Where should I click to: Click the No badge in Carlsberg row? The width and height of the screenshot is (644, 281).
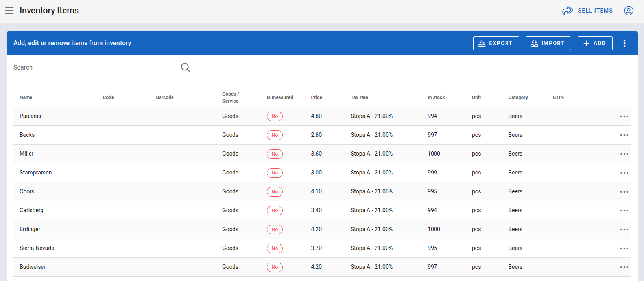[275, 211]
